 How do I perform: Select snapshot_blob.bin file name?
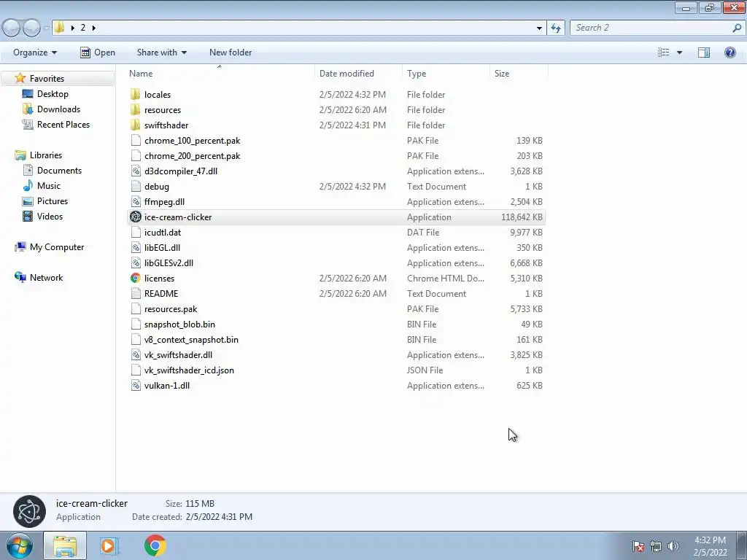(x=179, y=324)
